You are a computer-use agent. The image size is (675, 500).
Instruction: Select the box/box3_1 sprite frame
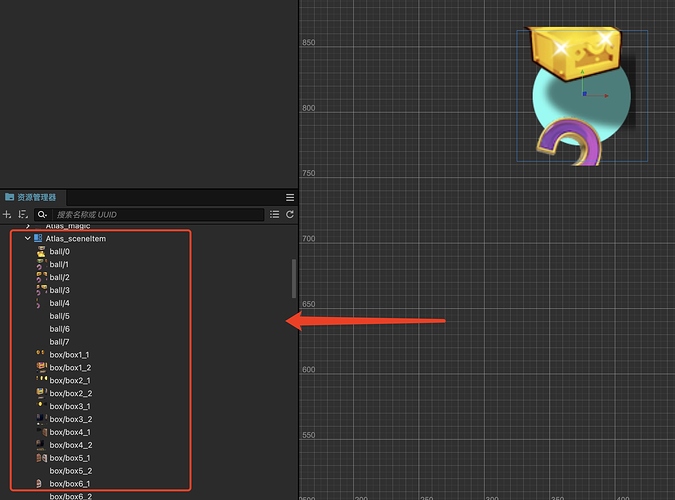pyautogui.click(x=70, y=407)
